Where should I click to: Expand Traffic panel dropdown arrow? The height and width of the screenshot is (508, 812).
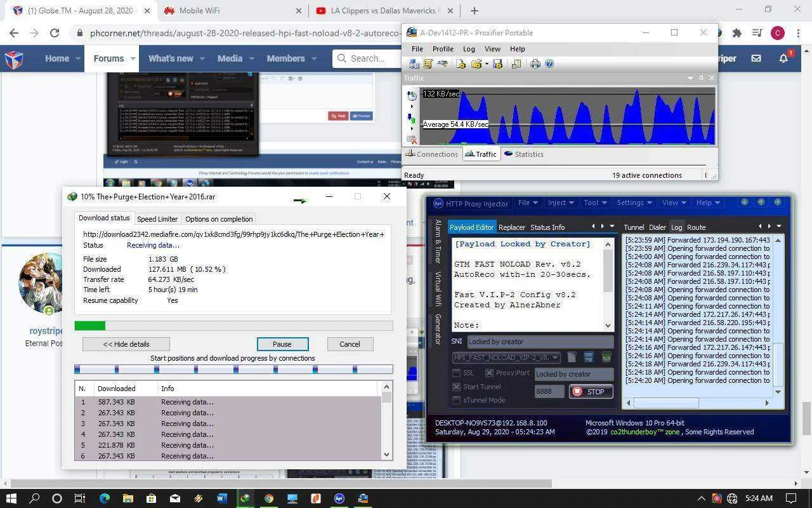(690, 77)
